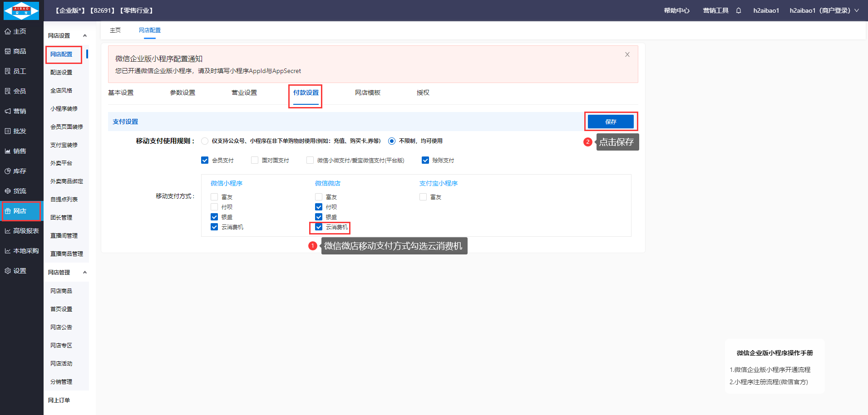Click the blue 保存 button
This screenshot has width=868, height=415.
click(610, 122)
